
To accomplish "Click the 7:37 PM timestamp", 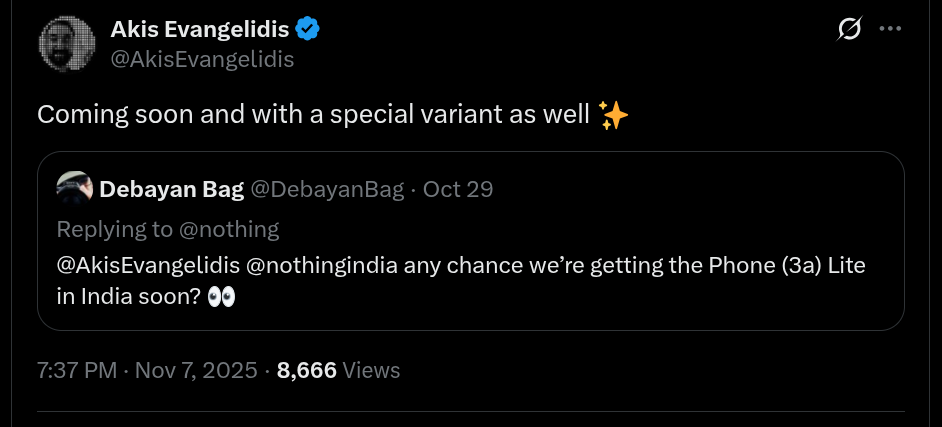I will coord(76,370).
